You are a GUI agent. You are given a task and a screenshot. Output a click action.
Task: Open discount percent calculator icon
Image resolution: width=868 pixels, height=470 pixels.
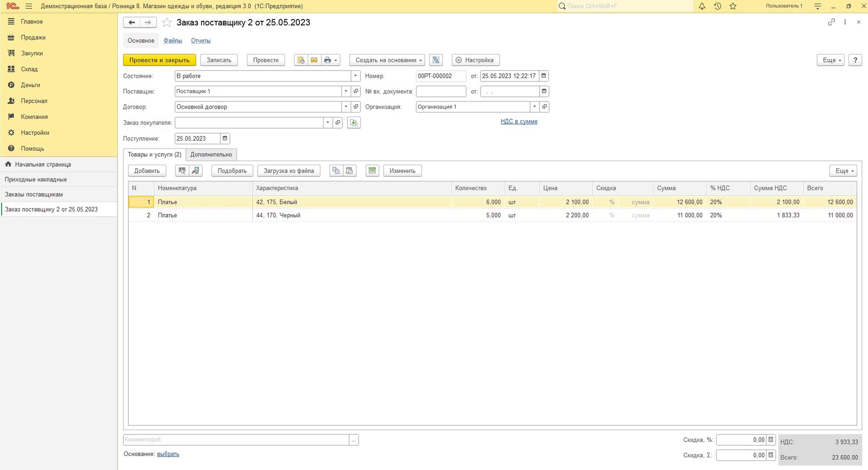[x=771, y=440]
